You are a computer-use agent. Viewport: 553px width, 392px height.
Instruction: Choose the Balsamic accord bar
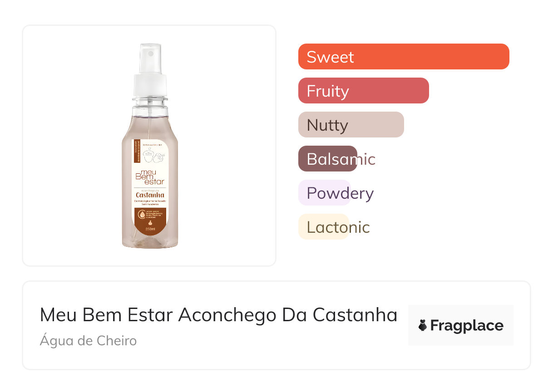[328, 159]
